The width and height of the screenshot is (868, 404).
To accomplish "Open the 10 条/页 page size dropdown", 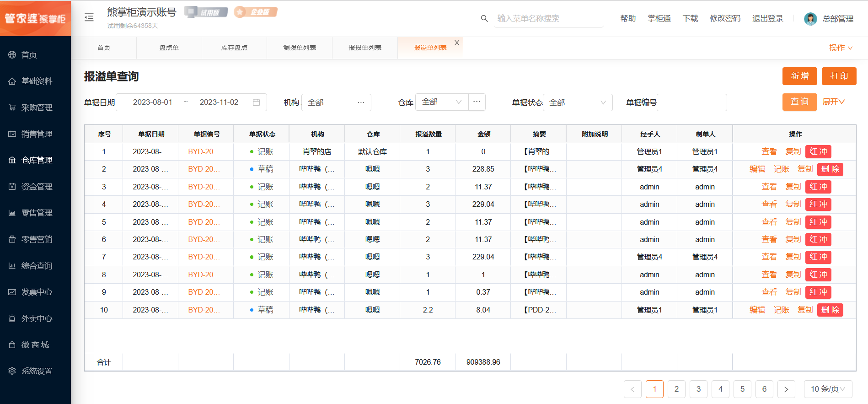I will (828, 389).
